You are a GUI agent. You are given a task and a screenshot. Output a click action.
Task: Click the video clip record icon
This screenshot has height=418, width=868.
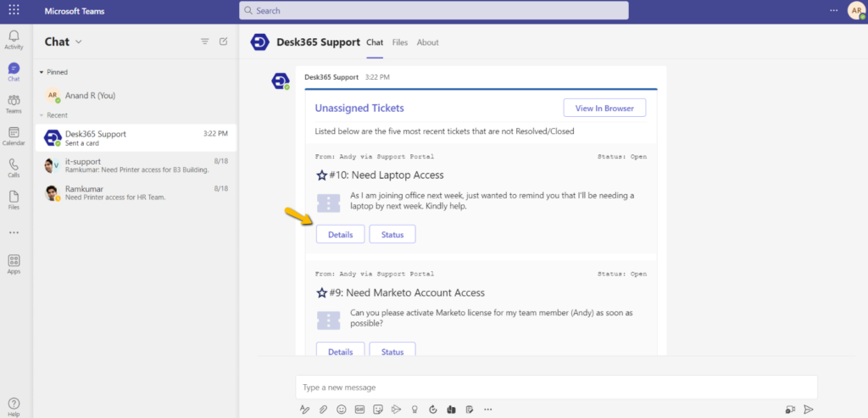click(x=790, y=410)
